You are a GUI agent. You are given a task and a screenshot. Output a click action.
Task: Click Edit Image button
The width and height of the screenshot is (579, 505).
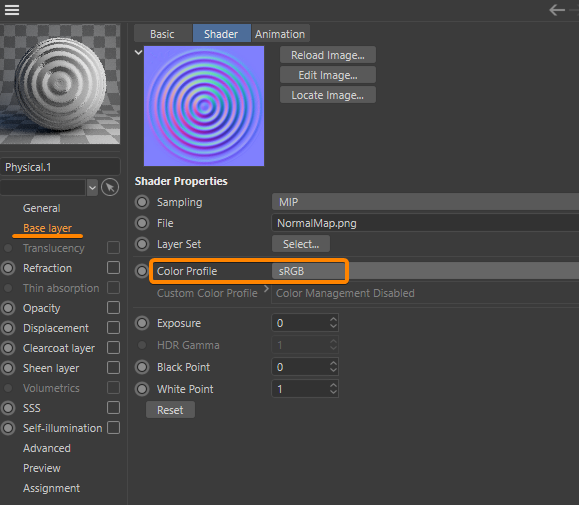[x=328, y=75]
